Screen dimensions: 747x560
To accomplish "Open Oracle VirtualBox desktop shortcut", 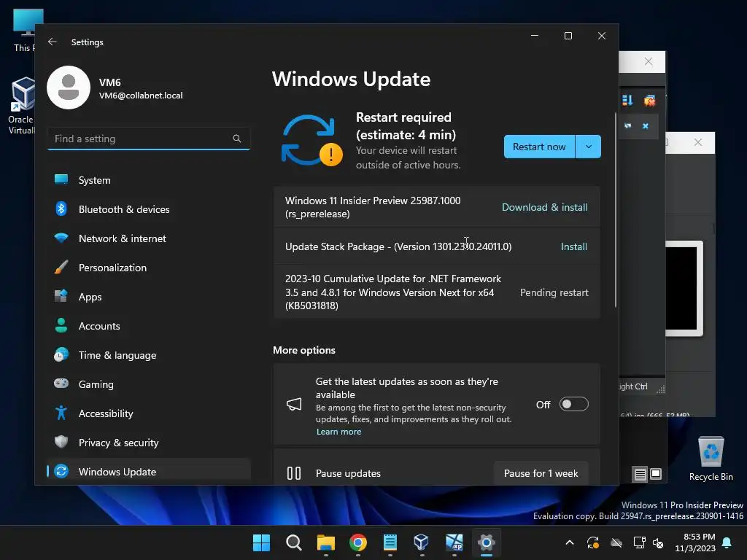I will pos(21,106).
